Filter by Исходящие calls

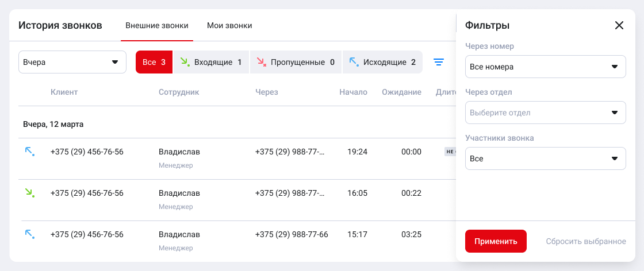click(x=382, y=62)
